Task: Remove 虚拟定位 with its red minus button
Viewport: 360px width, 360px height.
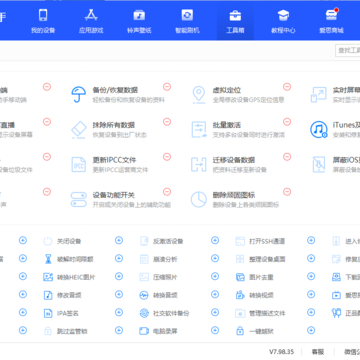Action: tap(287, 87)
